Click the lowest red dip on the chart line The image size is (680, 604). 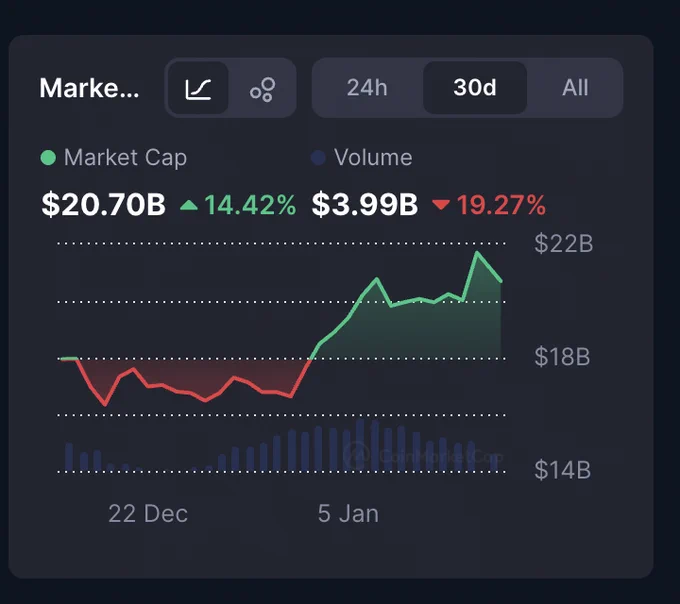pyautogui.click(x=105, y=405)
